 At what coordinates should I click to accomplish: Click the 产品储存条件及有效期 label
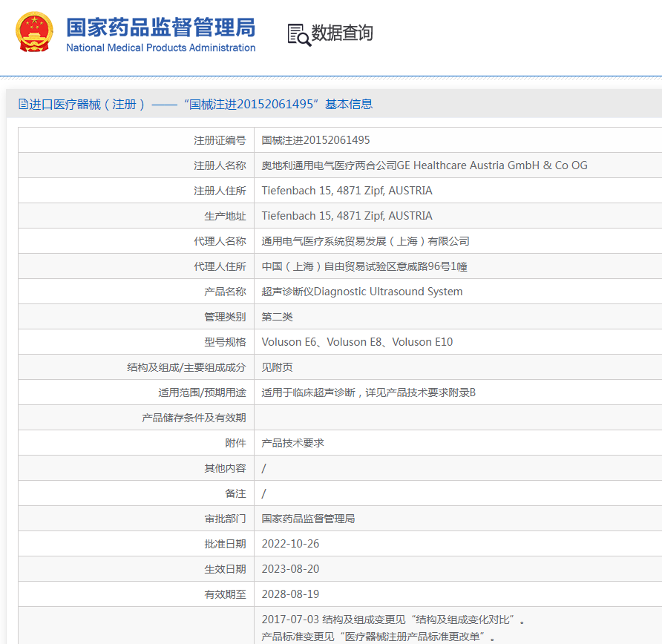tap(194, 418)
